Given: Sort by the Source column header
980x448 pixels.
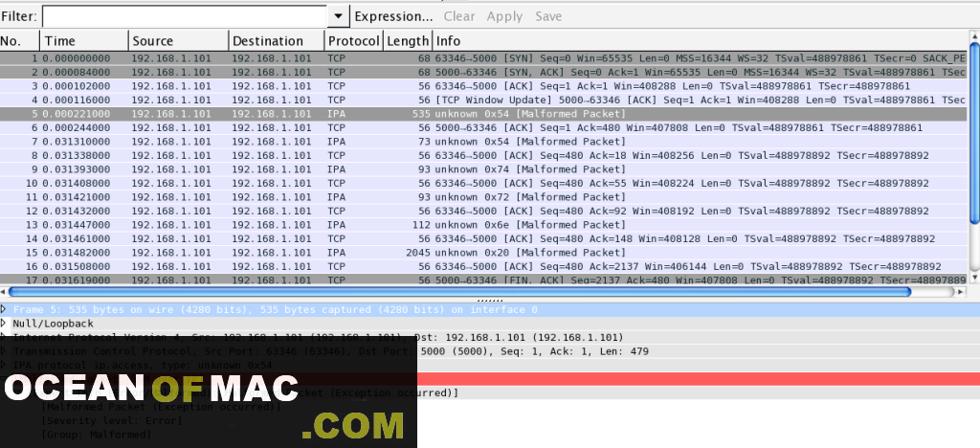Looking at the screenshot, I should coord(178,40).
